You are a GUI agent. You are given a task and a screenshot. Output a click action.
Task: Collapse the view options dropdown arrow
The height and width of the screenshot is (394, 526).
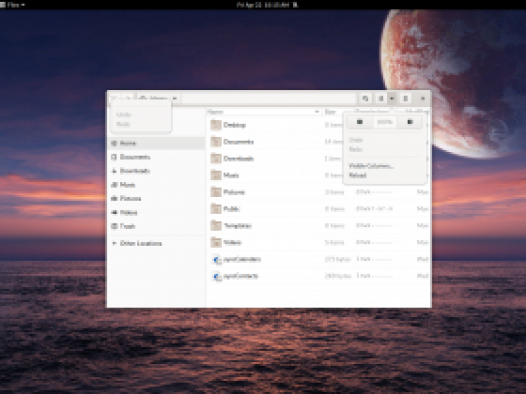click(x=392, y=99)
